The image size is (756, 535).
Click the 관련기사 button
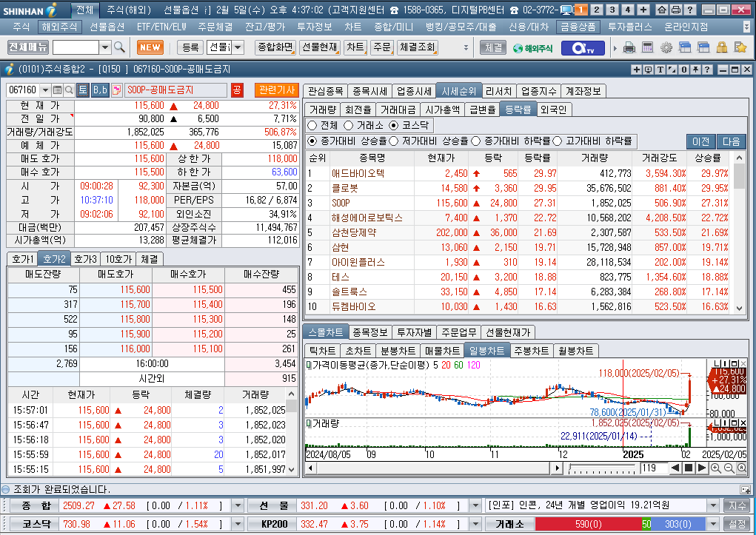click(277, 90)
